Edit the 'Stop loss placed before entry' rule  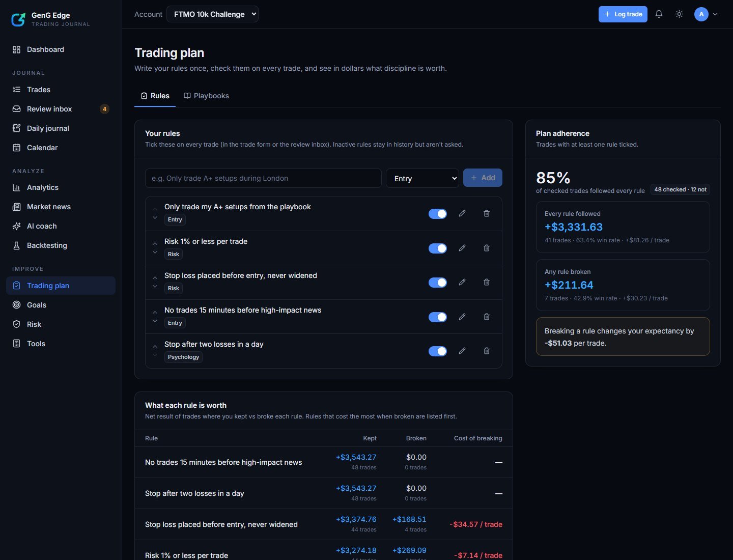pos(462,282)
